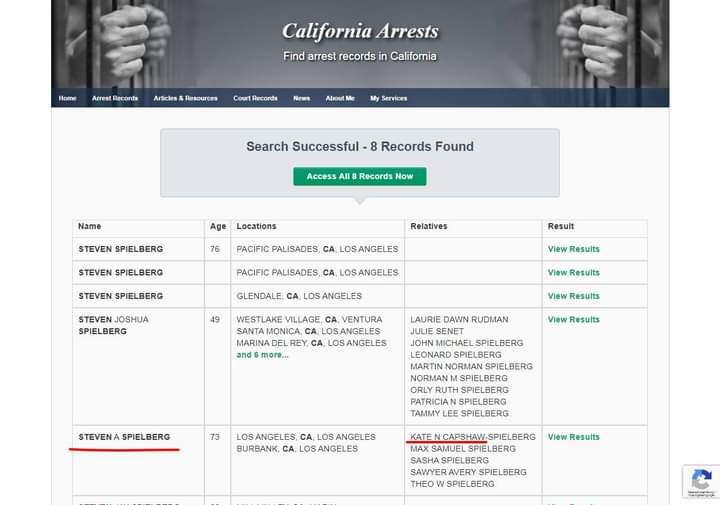Select the News navigation item

point(301,98)
